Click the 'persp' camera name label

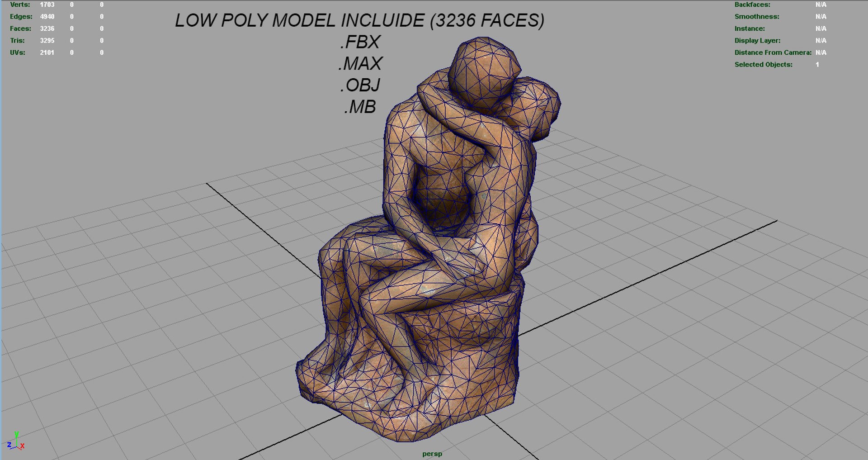432,454
